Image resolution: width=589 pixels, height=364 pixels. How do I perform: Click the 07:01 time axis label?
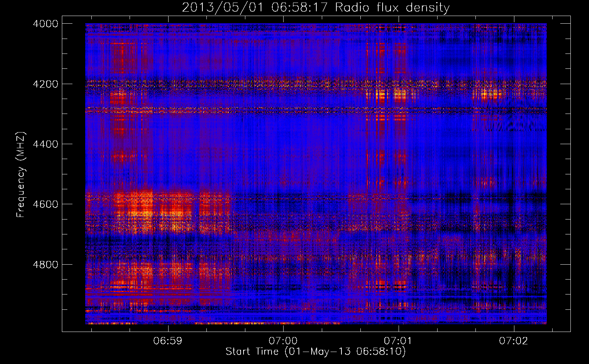[398, 341]
